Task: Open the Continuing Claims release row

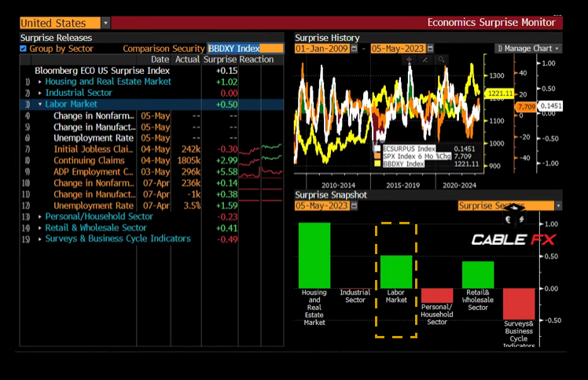Action: pos(152,160)
